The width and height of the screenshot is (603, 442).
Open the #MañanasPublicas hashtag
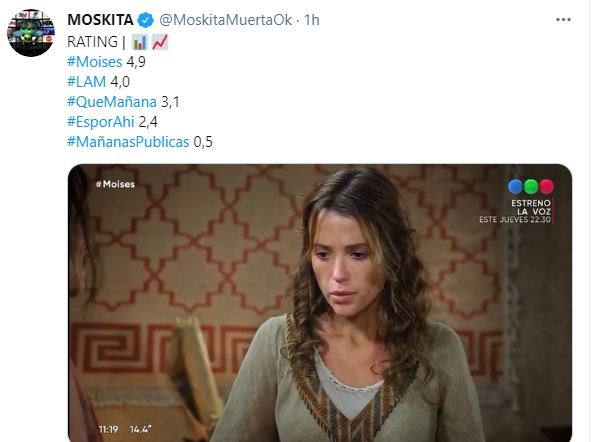pyautogui.click(x=128, y=142)
